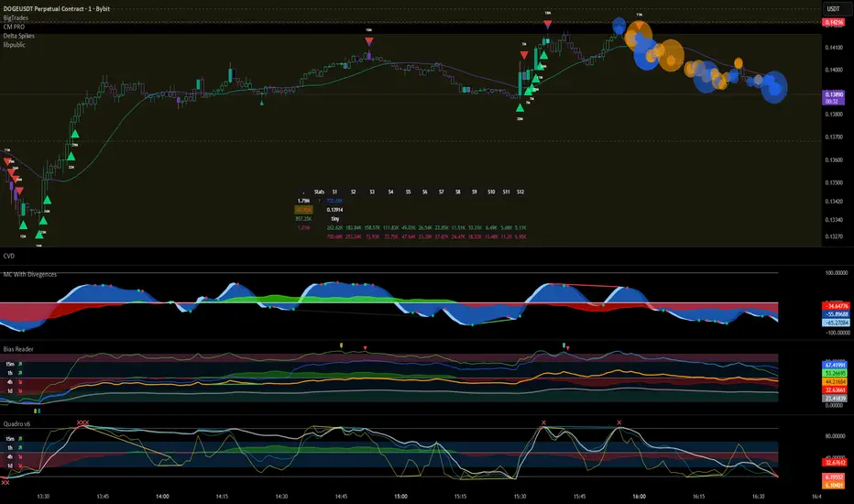Click the XXX marker in Quadro v6 pane

(x=82, y=422)
